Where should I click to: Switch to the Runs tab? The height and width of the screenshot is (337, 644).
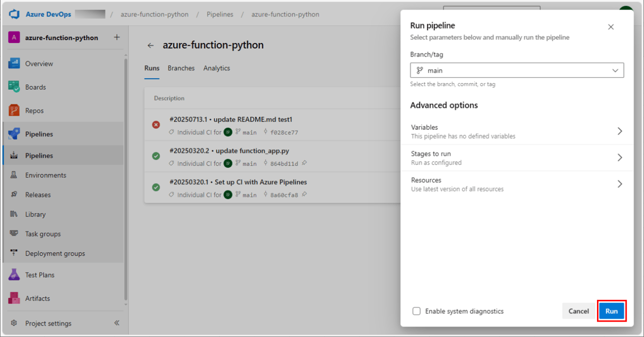(x=152, y=68)
